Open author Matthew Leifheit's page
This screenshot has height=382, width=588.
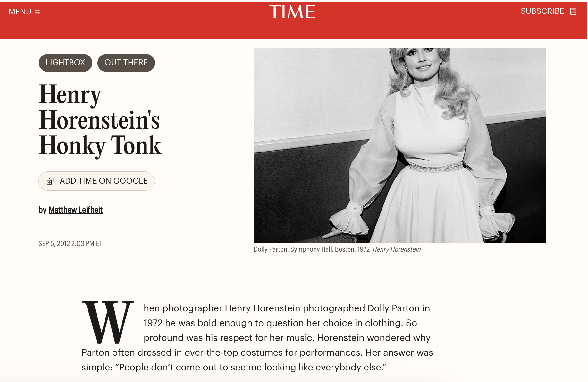76,210
